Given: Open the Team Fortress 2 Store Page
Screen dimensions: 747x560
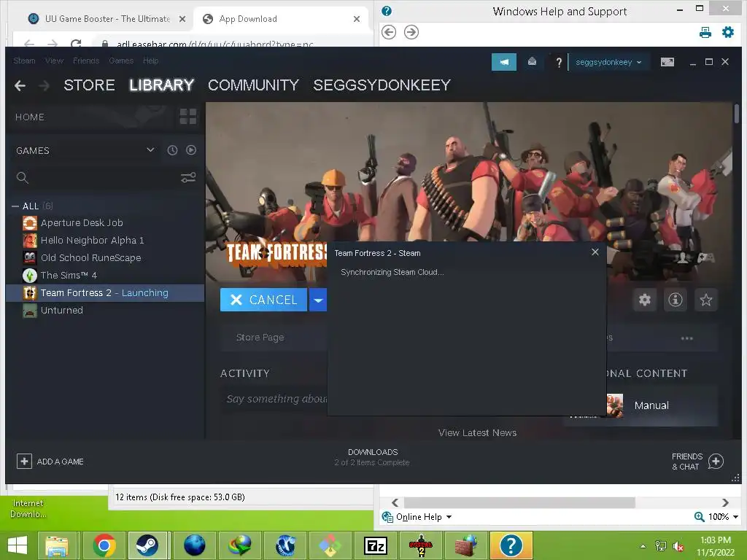Looking at the screenshot, I should click(260, 337).
